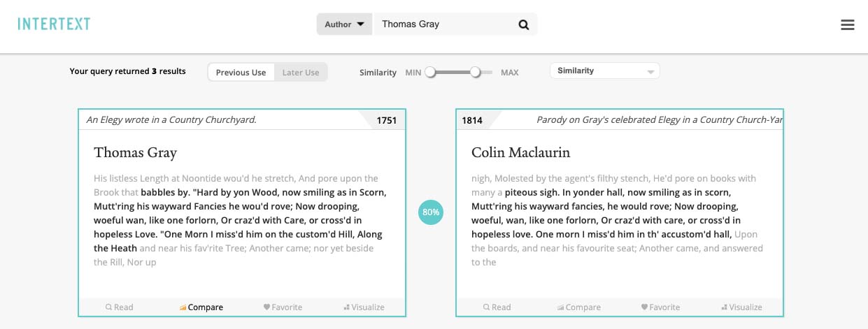Switch to Later Use toggle

301,73
